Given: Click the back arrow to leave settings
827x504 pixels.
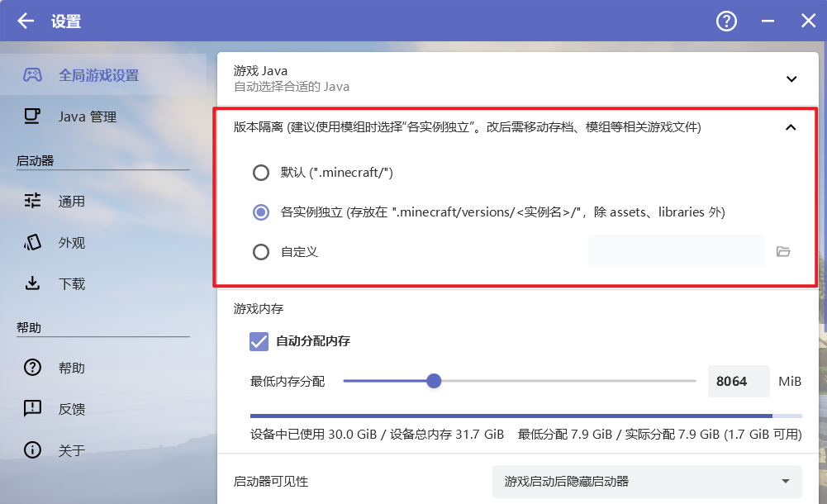Looking at the screenshot, I should [x=25, y=21].
